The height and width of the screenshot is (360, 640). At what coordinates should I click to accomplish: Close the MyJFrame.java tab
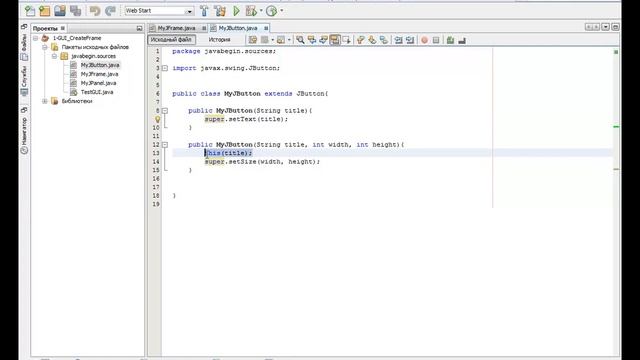pos(204,28)
